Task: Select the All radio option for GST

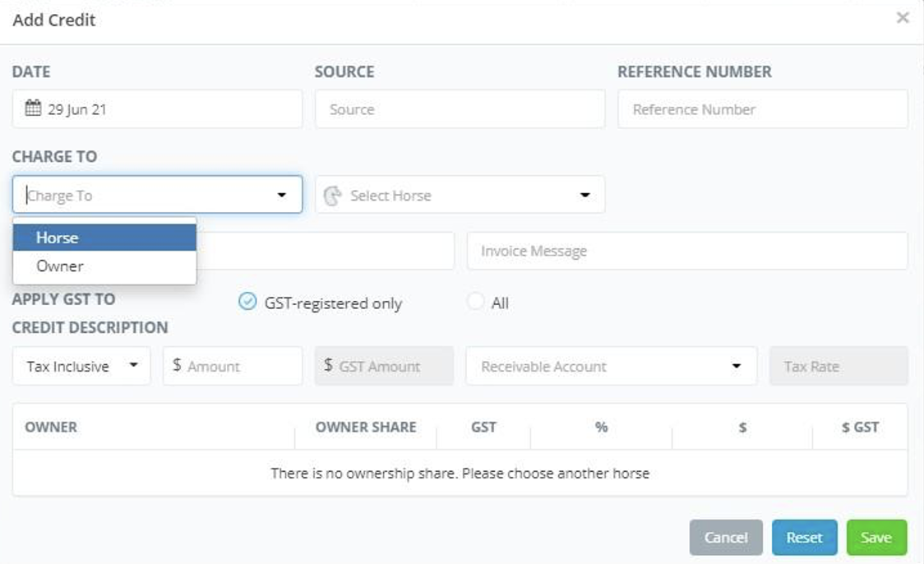Action: [x=476, y=303]
